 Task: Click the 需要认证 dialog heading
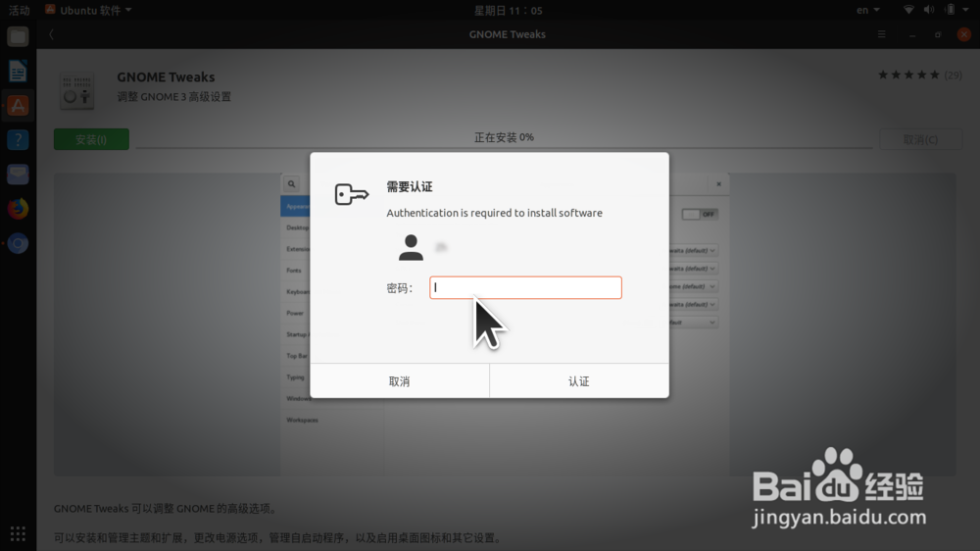pos(410,186)
